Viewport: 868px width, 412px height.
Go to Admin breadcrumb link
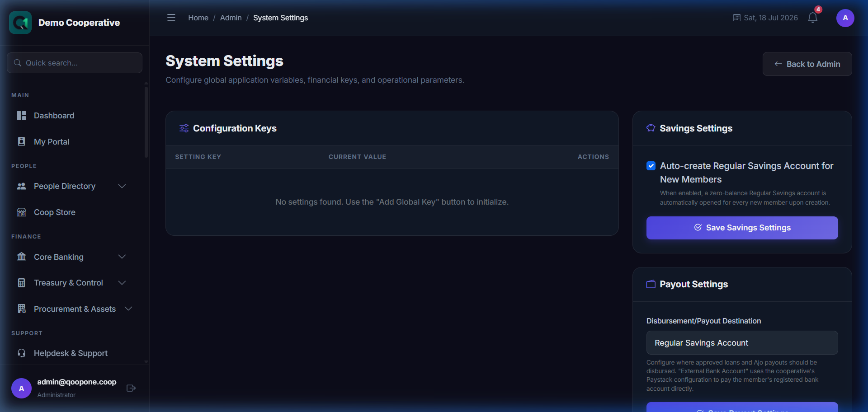(231, 18)
